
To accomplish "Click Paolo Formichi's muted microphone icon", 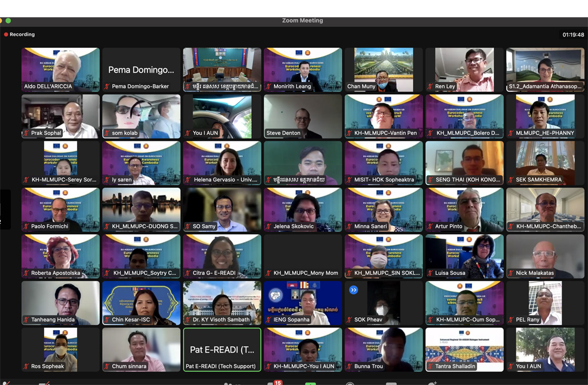I will [26, 227].
